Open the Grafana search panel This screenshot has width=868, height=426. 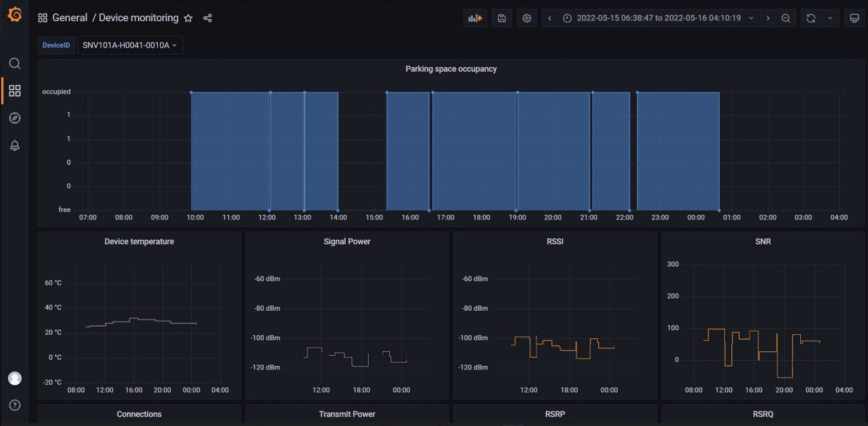pyautogui.click(x=15, y=63)
